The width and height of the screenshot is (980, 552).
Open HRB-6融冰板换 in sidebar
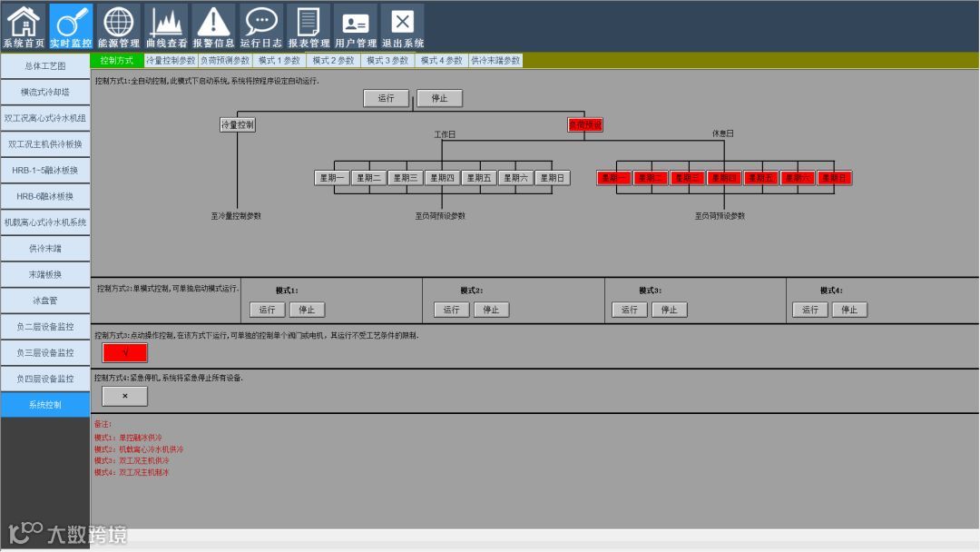click(x=45, y=196)
